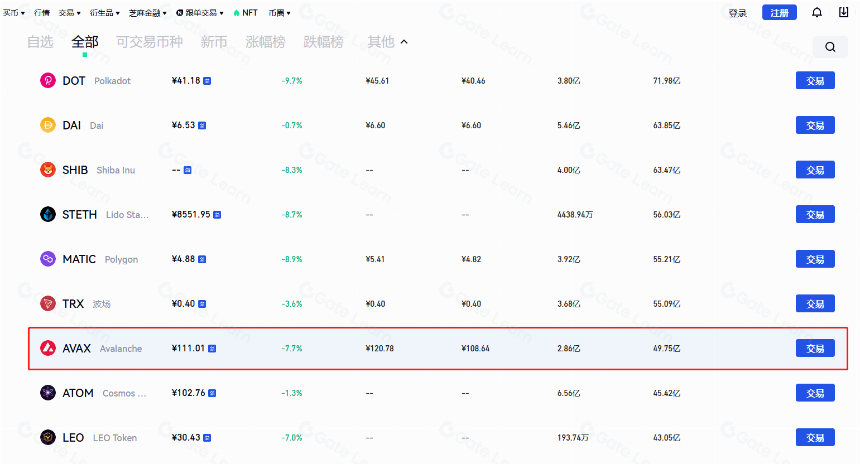Click the 交易 button for SHIB
Image resolution: width=860 pixels, height=464 pixels.
click(x=815, y=170)
